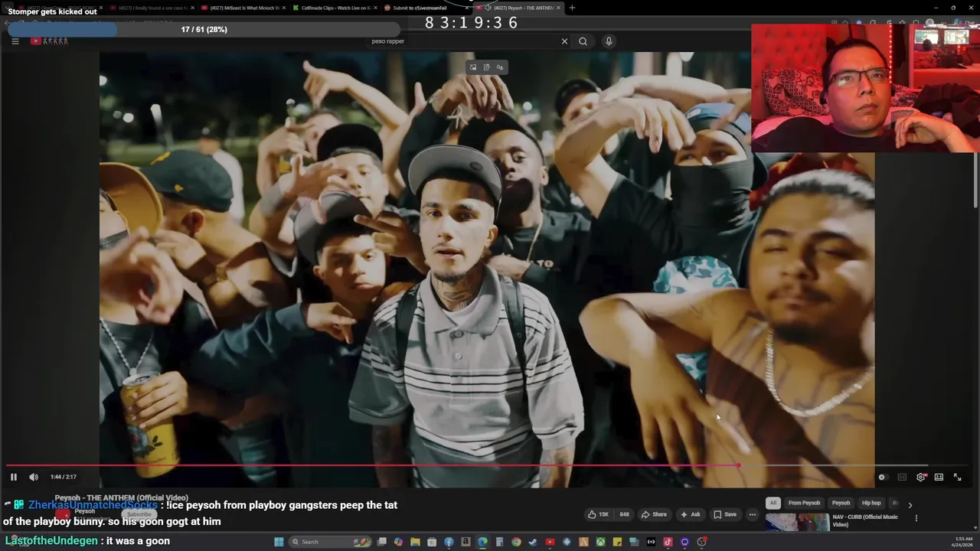Share the video

point(654,514)
